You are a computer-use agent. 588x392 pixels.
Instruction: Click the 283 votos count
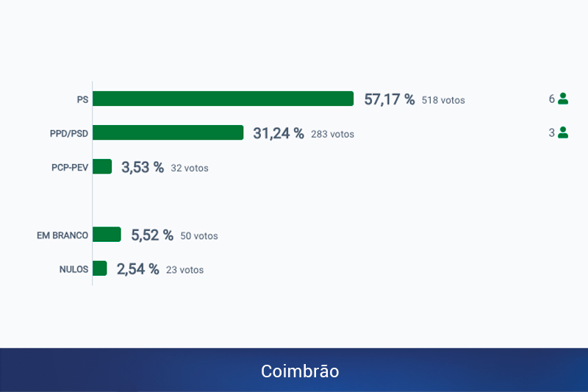[x=332, y=134]
